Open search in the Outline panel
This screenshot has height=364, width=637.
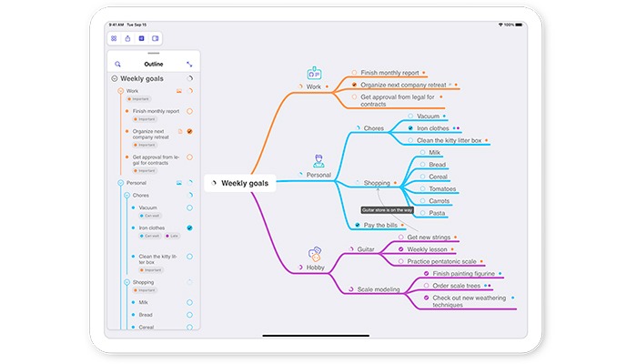[117, 65]
